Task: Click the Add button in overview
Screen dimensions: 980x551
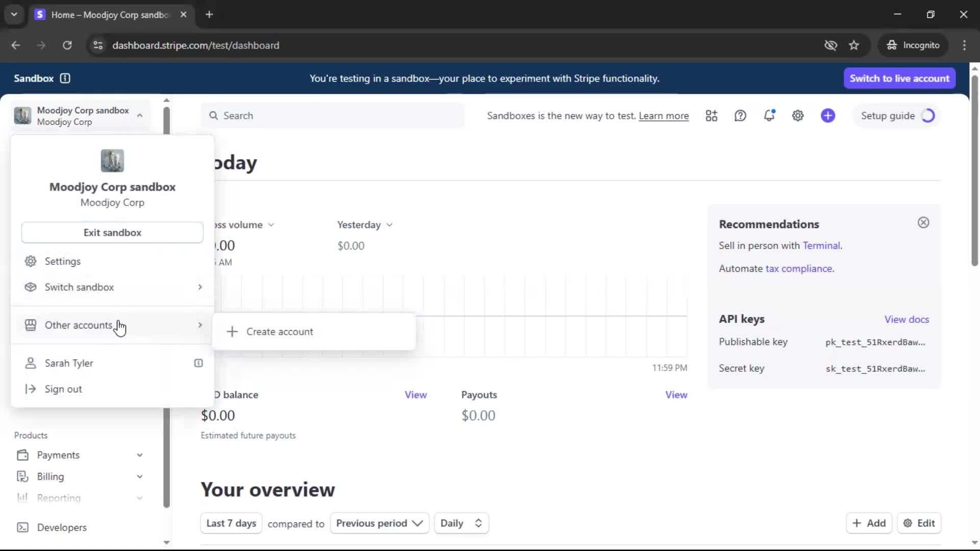Action: (869, 523)
